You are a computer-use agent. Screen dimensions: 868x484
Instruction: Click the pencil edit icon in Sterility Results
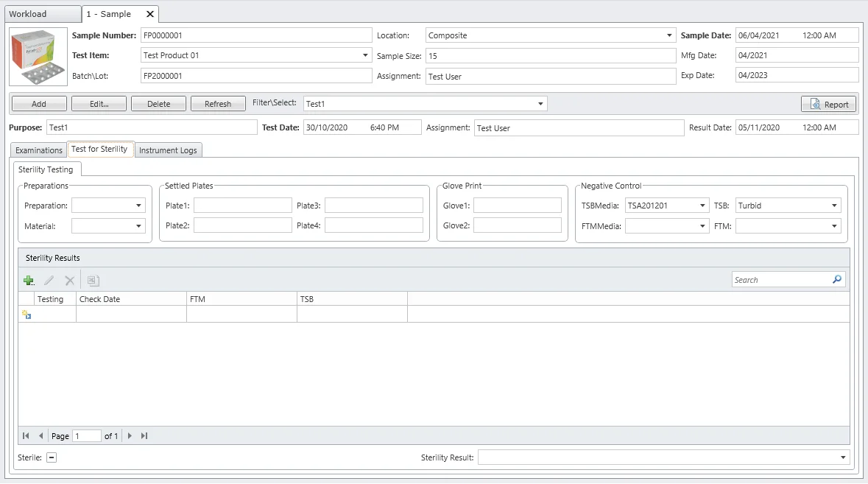click(49, 280)
